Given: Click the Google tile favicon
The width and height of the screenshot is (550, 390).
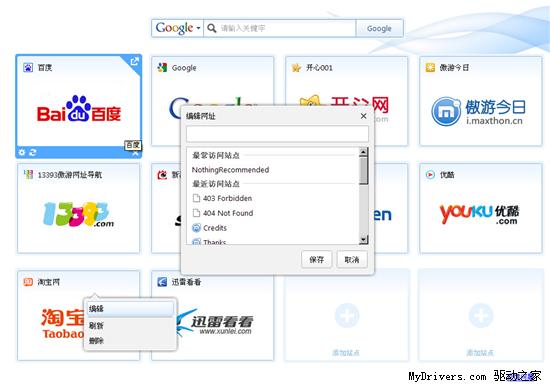Looking at the screenshot, I should (162, 67).
